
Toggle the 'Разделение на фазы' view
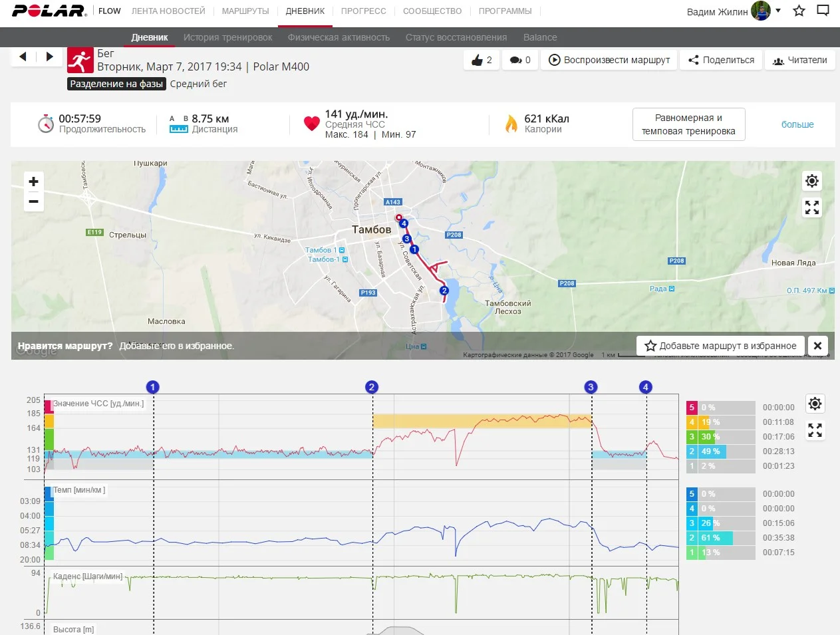[116, 84]
